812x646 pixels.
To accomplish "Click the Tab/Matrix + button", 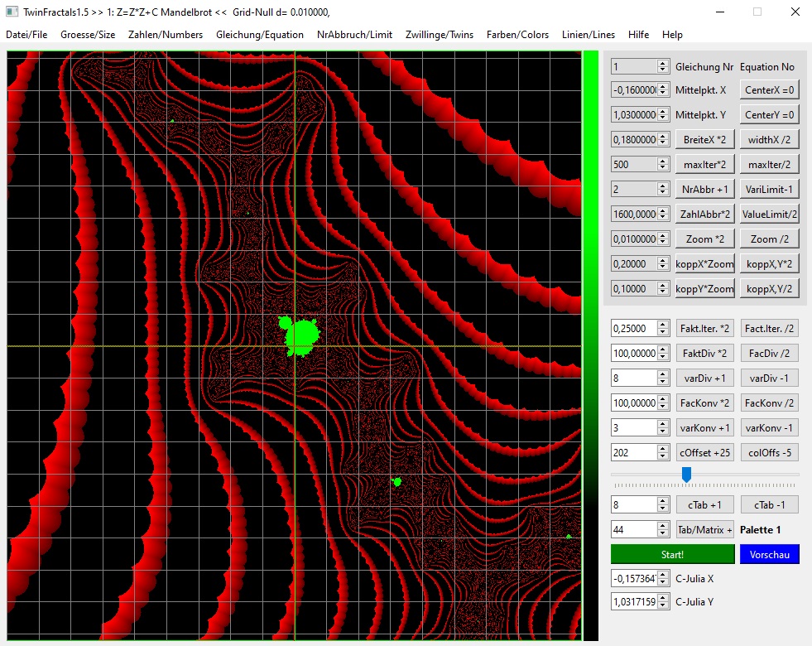I will pos(704,530).
